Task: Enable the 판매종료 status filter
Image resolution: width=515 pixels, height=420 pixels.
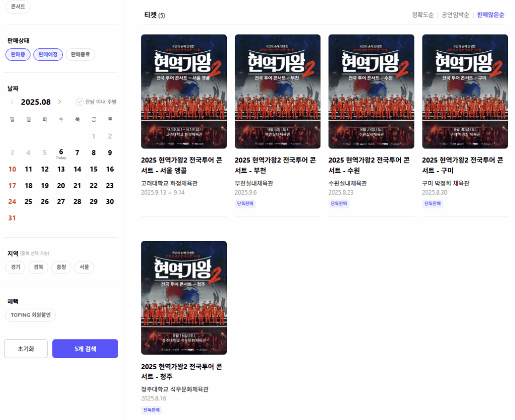Action: click(x=80, y=55)
